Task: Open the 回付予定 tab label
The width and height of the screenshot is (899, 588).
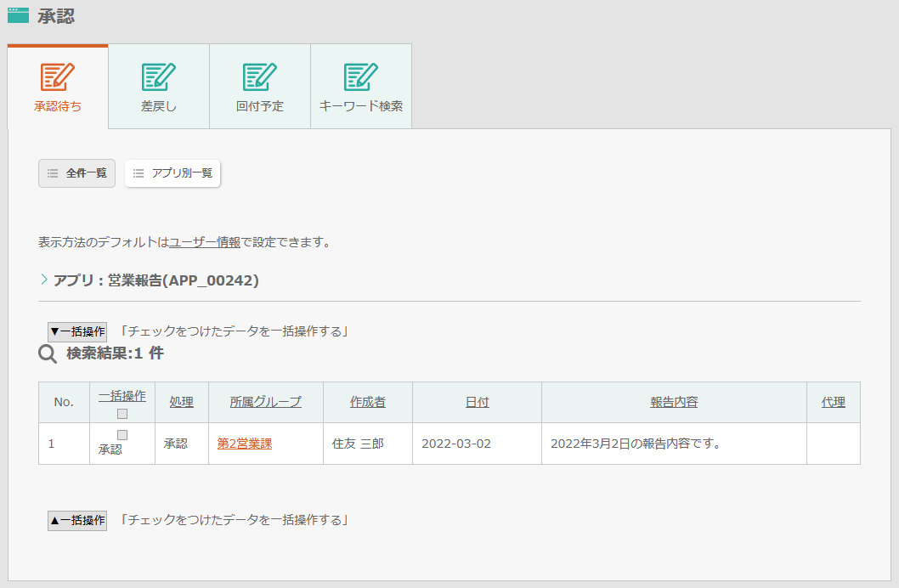Action: [x=260, y=106]
